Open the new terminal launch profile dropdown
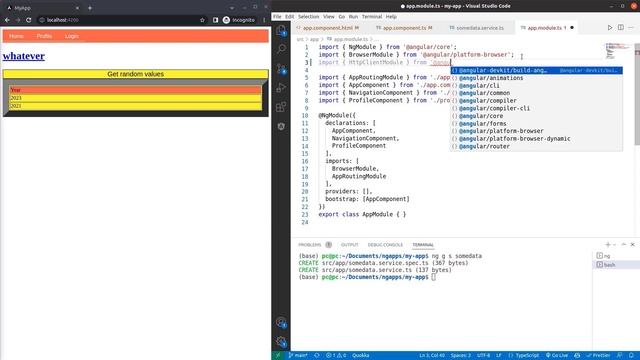This screenshot has width=640, height=360. [x=614, y=244]
